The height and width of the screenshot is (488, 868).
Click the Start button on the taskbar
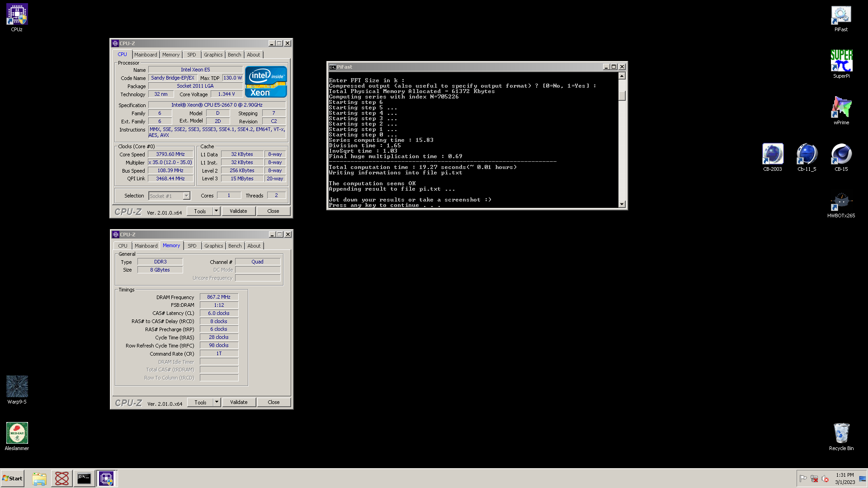pyautogui.click(x=12, y=478)
